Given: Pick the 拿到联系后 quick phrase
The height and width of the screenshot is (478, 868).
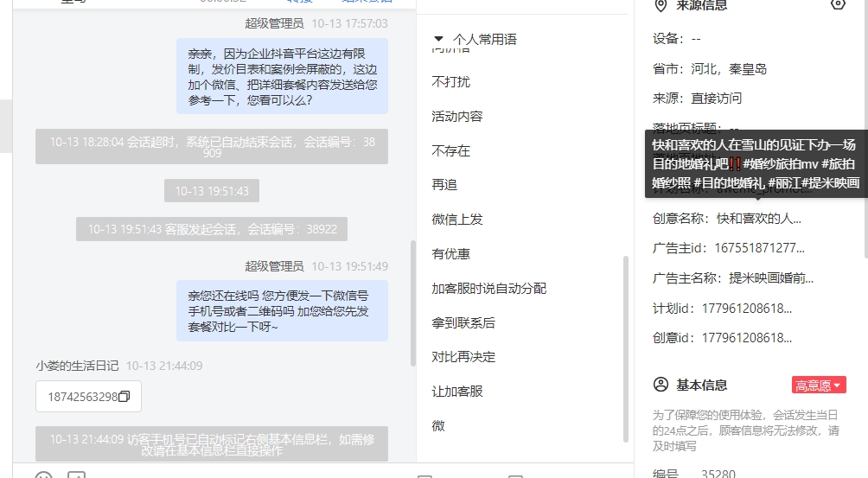Looking at the screenshot, I should (463, 322).
